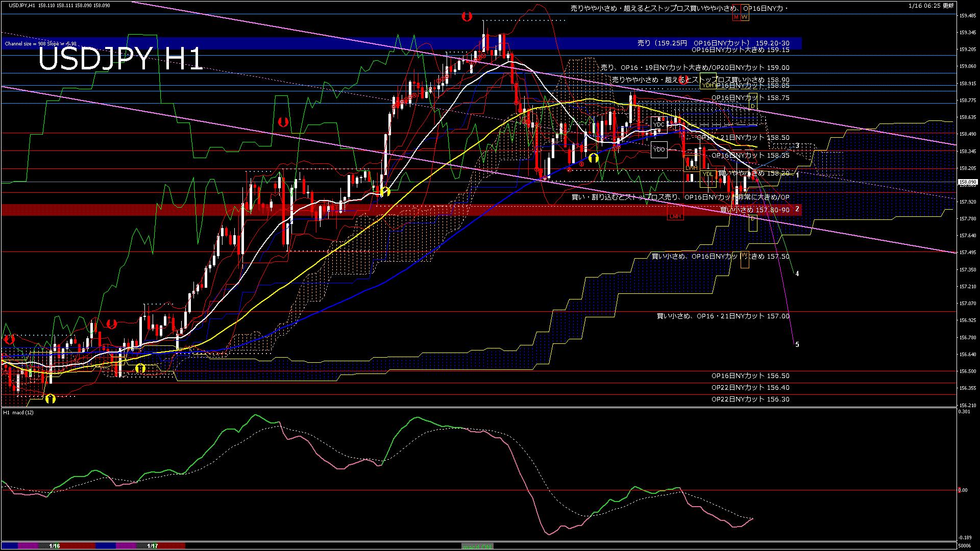This screenshot has width=980, height=551.
Task: Click the 1/16 date segment on timeline
Action: pyautogui.click(x=55, y=546)
